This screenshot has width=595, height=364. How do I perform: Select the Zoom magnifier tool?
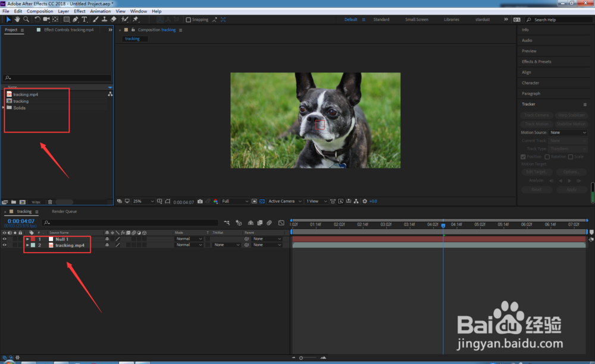click(26, 20)
